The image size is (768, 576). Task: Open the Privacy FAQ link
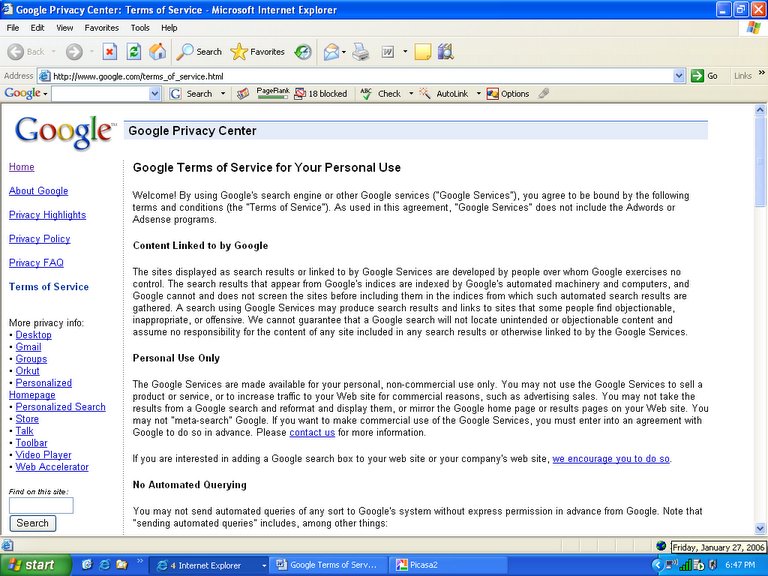(x=36, y=263)
